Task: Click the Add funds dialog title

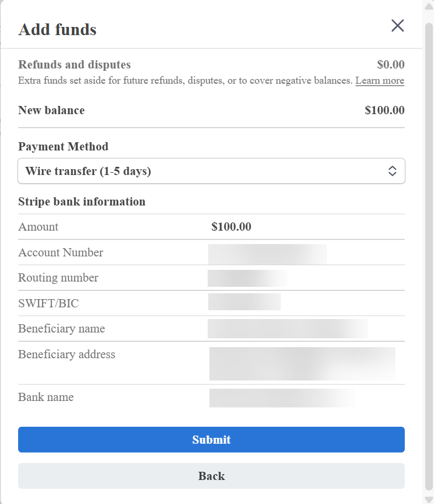Action: (x=57, y=29)
